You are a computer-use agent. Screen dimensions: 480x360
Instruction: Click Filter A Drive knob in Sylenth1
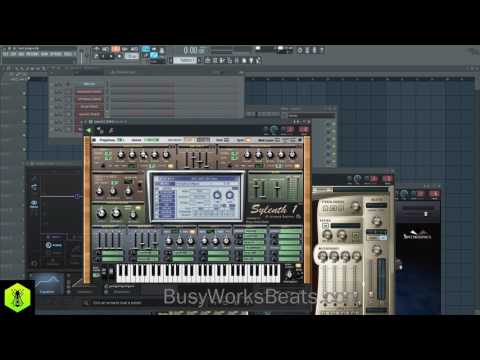[x=129, y=191]
